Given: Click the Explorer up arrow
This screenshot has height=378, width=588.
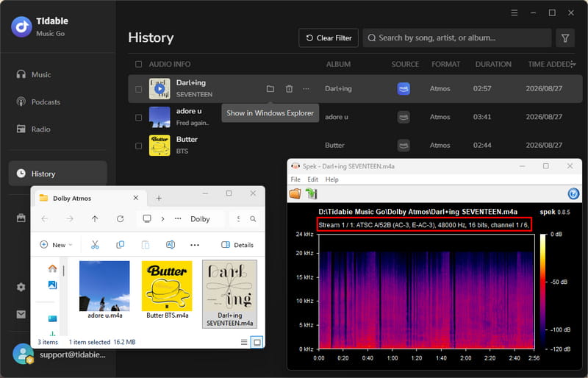Looking at the screenshot, I should pos(95,219).
